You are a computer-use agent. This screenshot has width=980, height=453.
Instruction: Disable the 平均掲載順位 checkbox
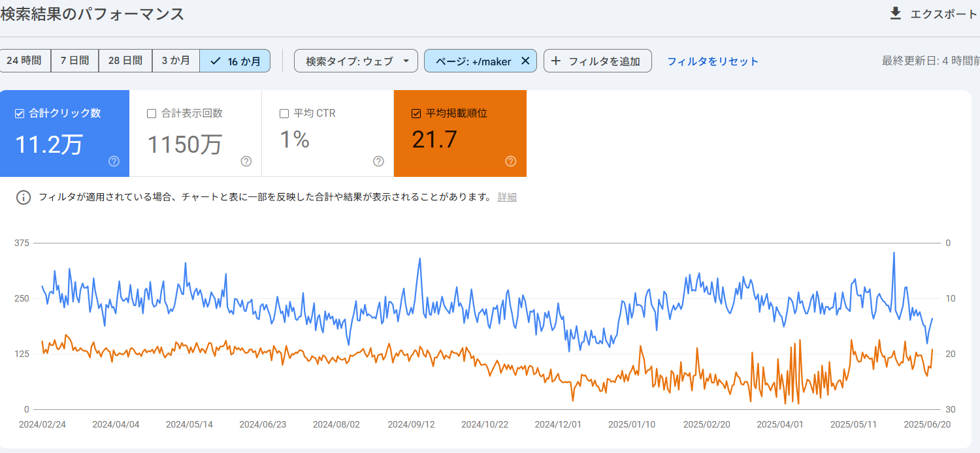(416, 112)
